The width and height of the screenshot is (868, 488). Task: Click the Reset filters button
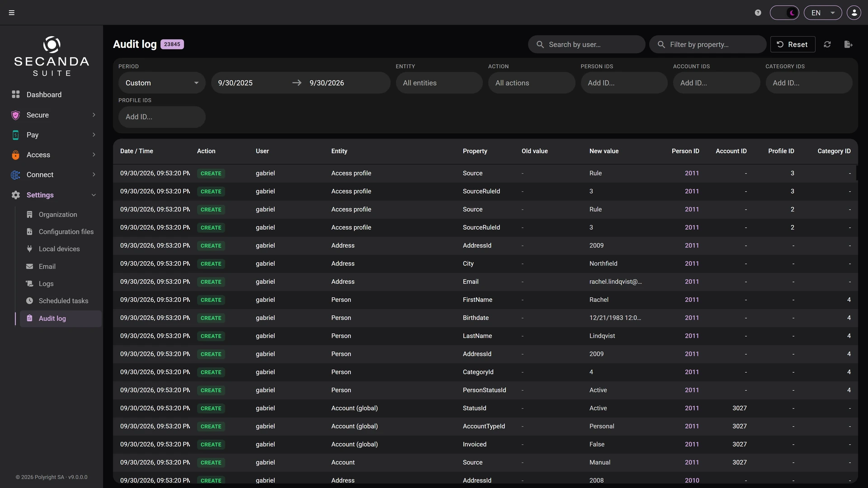pos(793,44)
